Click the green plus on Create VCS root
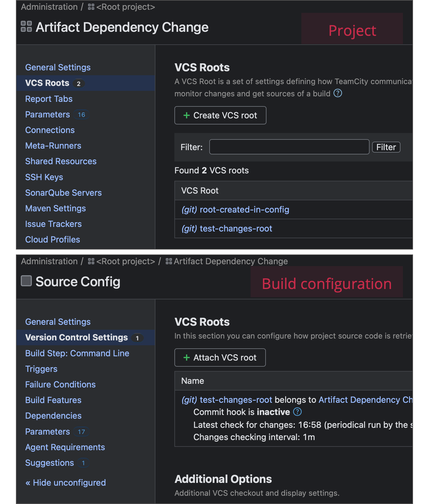This screenshot has height=504, width=432. (x=186, y=115)
